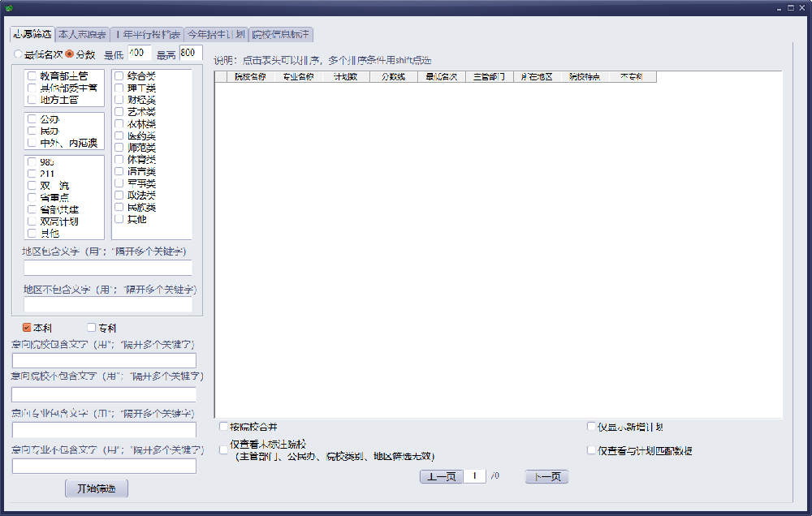
Task: Switch to the 本人志愿表 tab
Action: pos(82,35)
